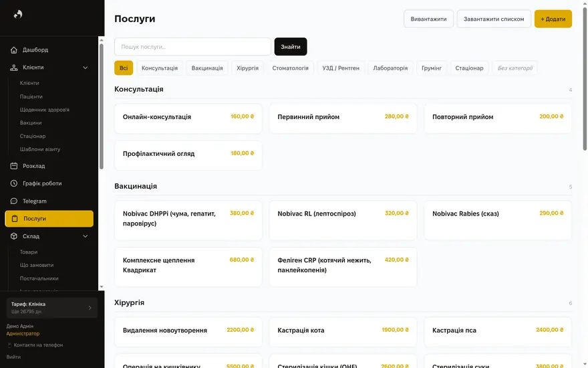588x368 pixels.
Task: Open the Видалення новоутворення service card
Action: [188, 332]
